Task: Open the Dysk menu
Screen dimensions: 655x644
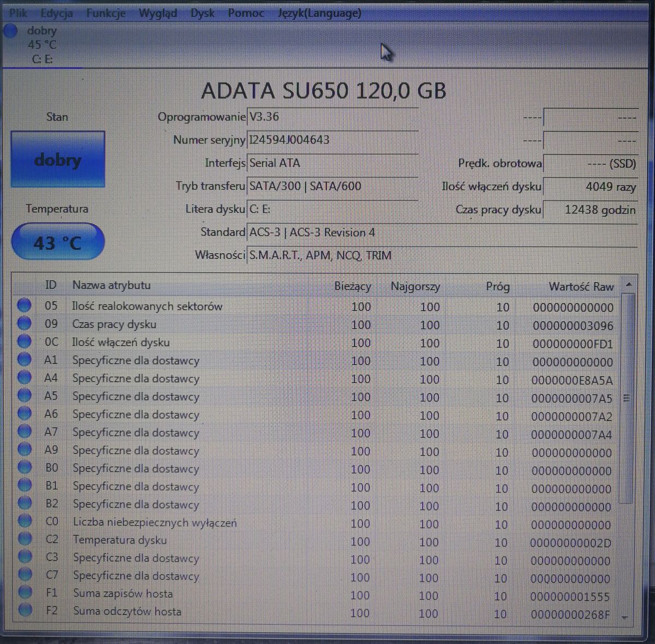Action: pyautogui.click(x=203, y=13)
